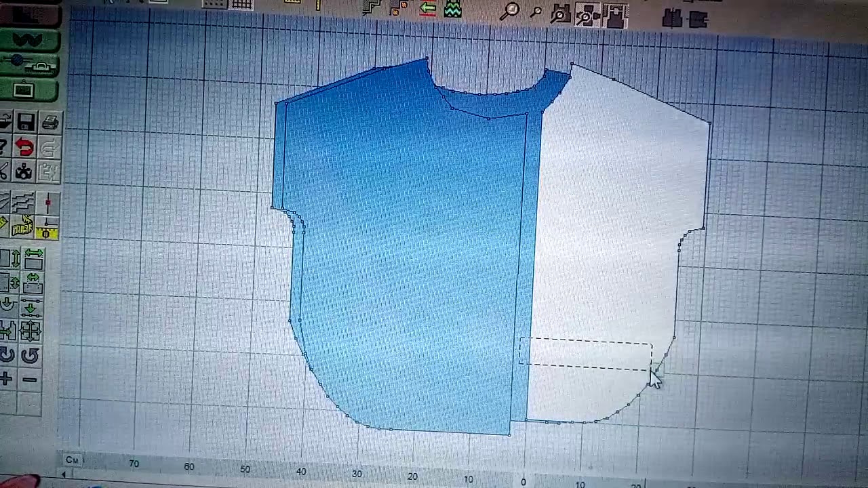Image resolution: width=868 pixels, height=488 pixels.
Task: Click the garment outline view icon
Action: pyautogui.click(x=614, y=16)
